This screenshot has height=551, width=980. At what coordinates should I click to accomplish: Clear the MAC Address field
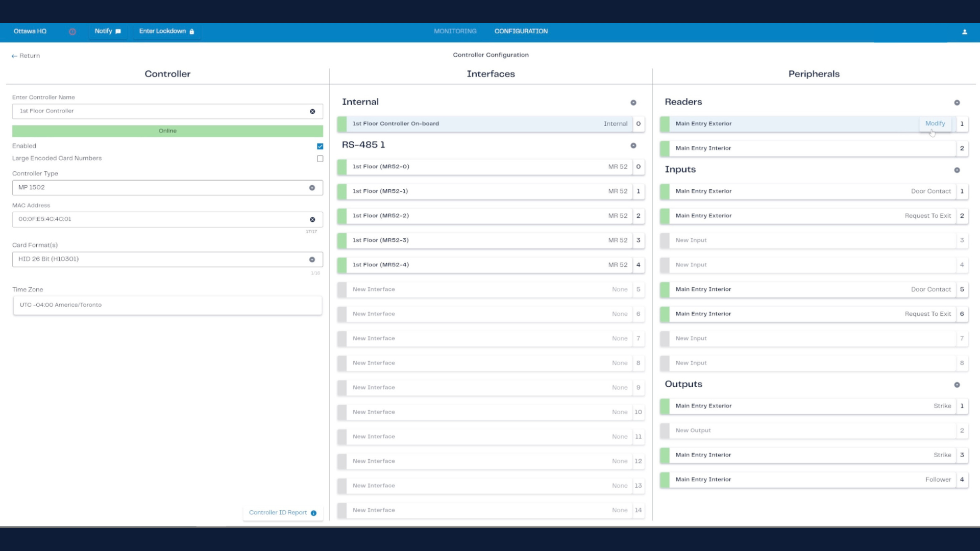pos(312,219)
